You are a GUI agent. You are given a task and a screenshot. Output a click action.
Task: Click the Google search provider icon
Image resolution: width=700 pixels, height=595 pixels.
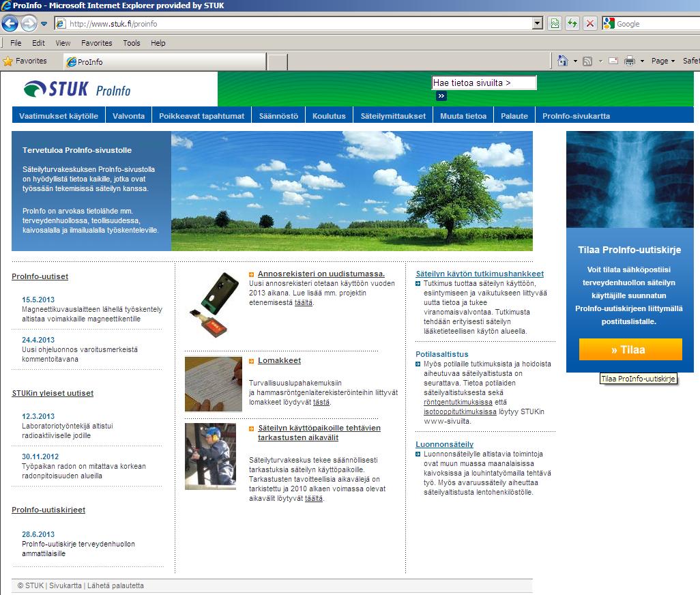pos(609,24)
